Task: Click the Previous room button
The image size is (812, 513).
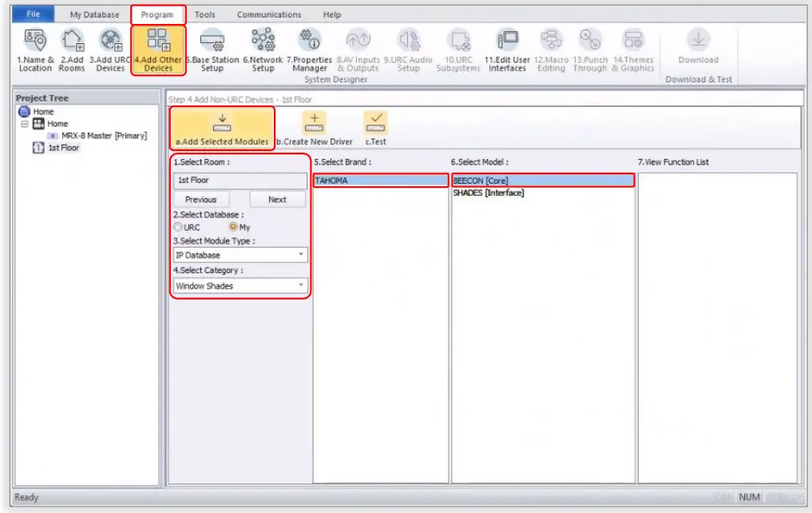Action: click(201, 199)
